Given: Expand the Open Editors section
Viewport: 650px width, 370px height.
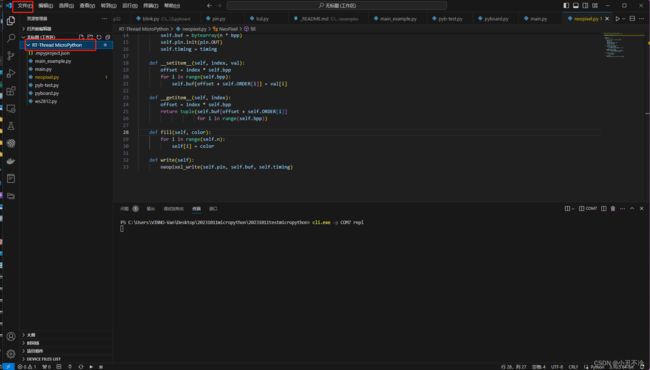Looking at the screenshot, I should 66,29.
